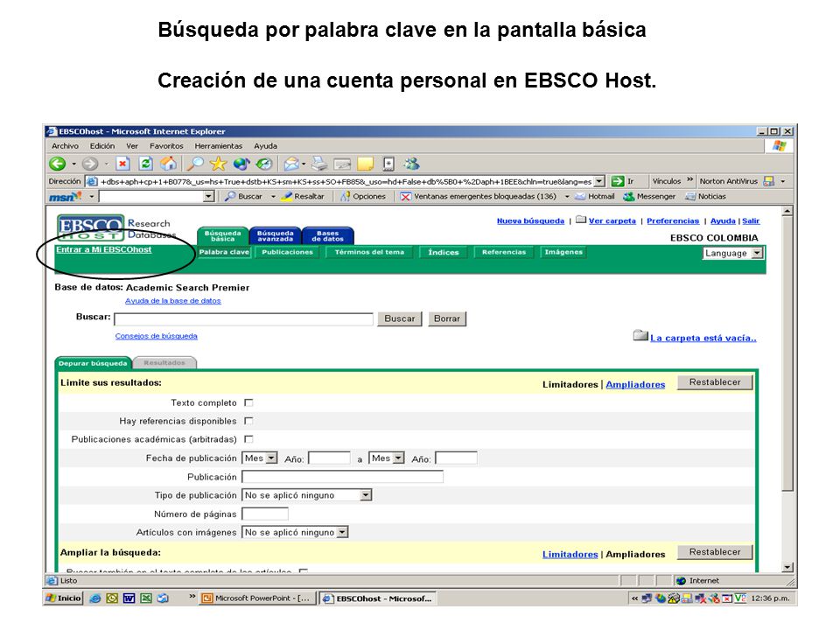Refresh the page with the green arrows icon

tap(146, 164)
